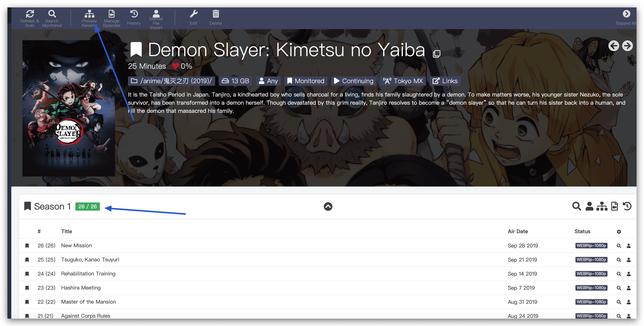Click Refresh & Scan toolbar button
Viewport: 644px width, 326px height.
pos(30,18)
